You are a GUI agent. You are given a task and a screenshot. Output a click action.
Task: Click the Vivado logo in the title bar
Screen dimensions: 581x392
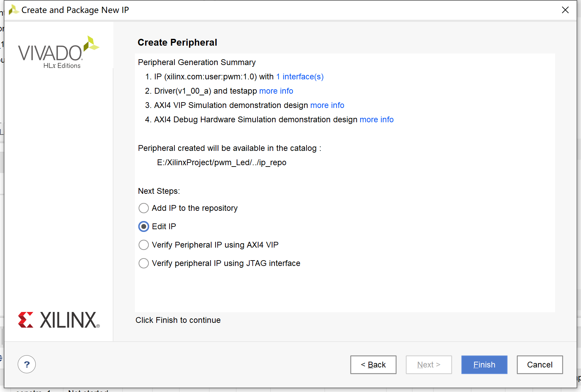pyautogui.click(x=14, y=10)
